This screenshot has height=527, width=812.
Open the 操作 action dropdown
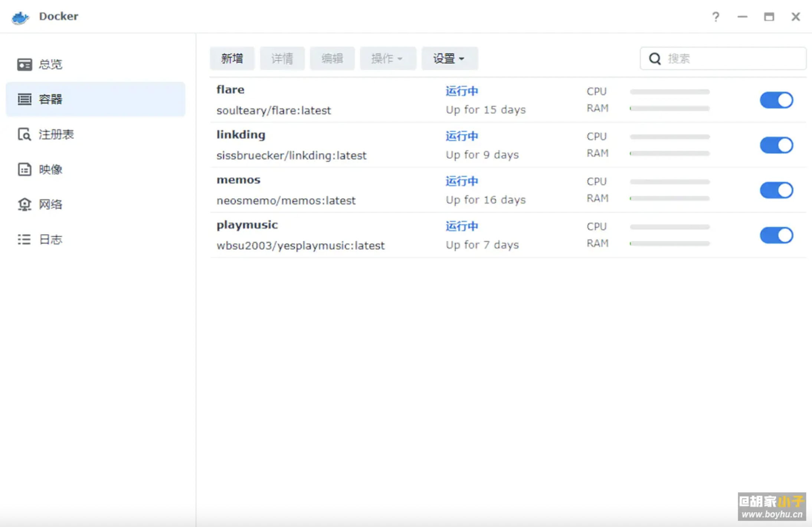[388, 58]
